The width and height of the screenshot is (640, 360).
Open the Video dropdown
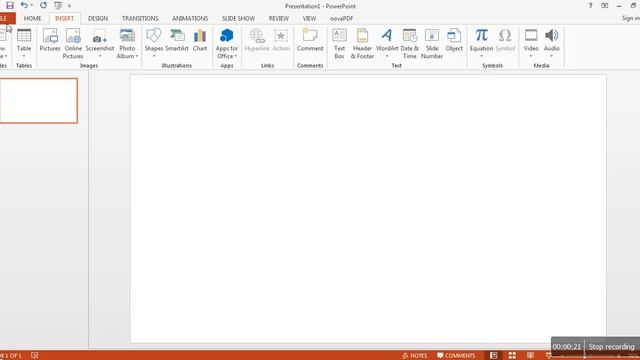(x=531, y=42)
